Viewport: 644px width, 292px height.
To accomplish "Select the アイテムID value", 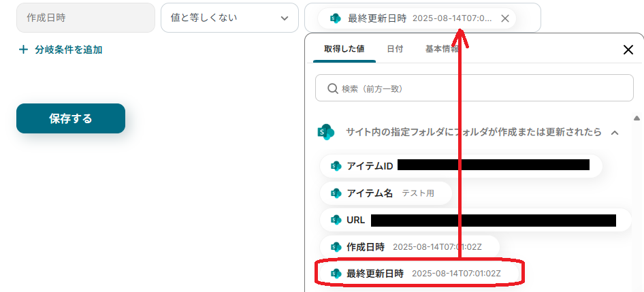I will pos(461,165).
